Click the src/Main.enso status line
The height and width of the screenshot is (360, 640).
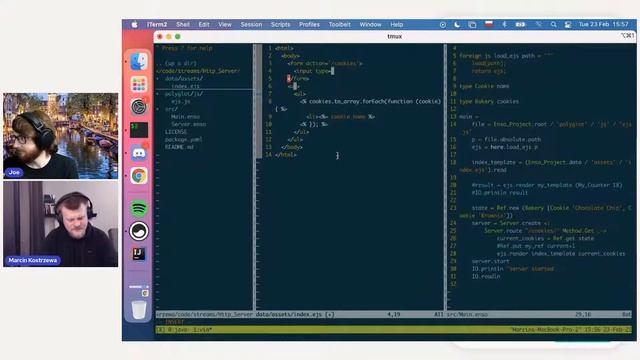coord(539,315)
